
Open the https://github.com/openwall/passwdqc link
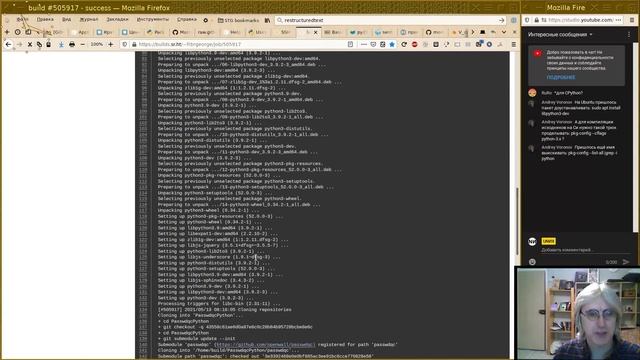(x=264, y=345)
